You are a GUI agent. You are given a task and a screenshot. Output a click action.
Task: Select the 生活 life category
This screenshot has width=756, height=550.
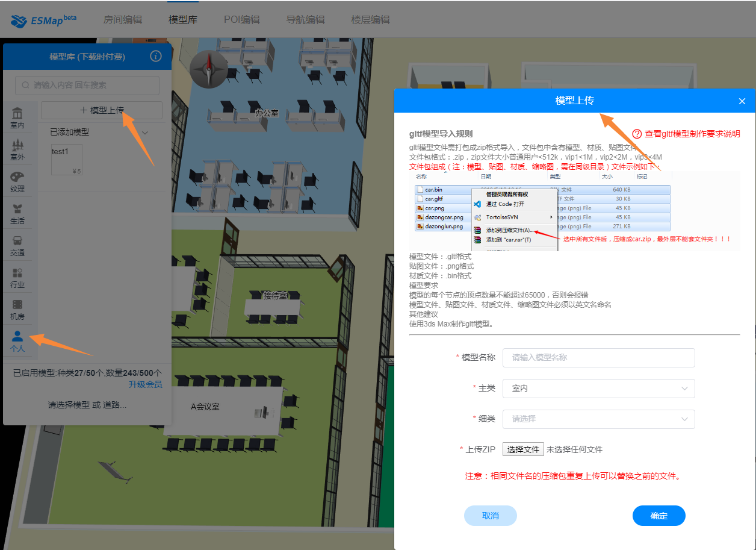pos(17,214)
